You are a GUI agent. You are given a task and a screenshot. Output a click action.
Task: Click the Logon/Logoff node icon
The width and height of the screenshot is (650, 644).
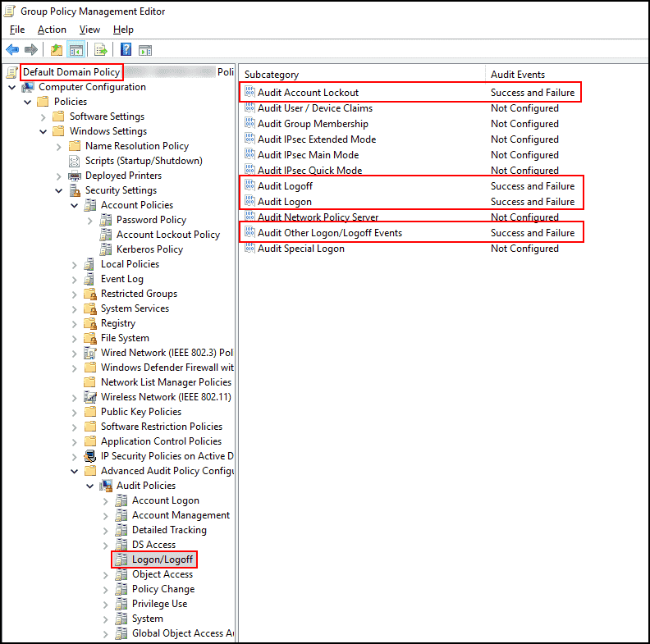121,560
